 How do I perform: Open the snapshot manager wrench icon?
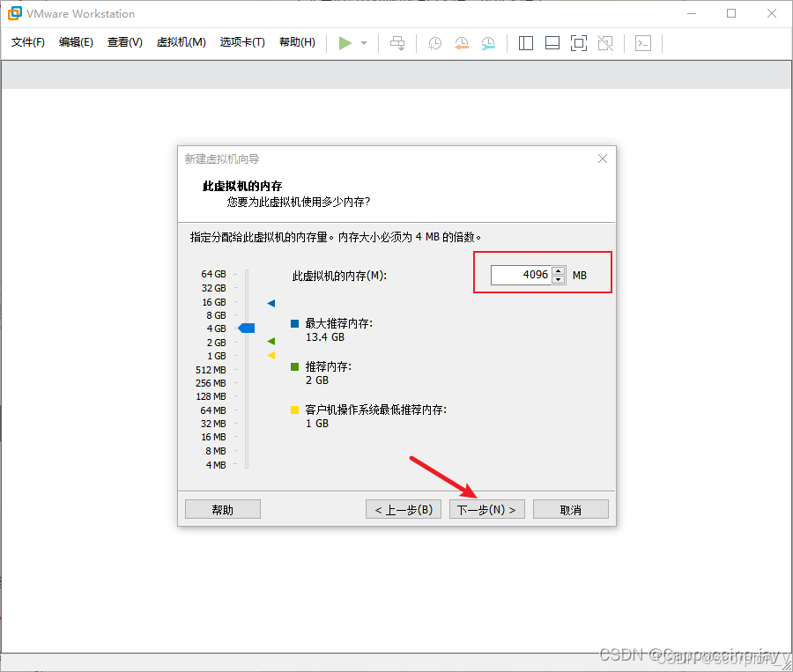(488, 43)
